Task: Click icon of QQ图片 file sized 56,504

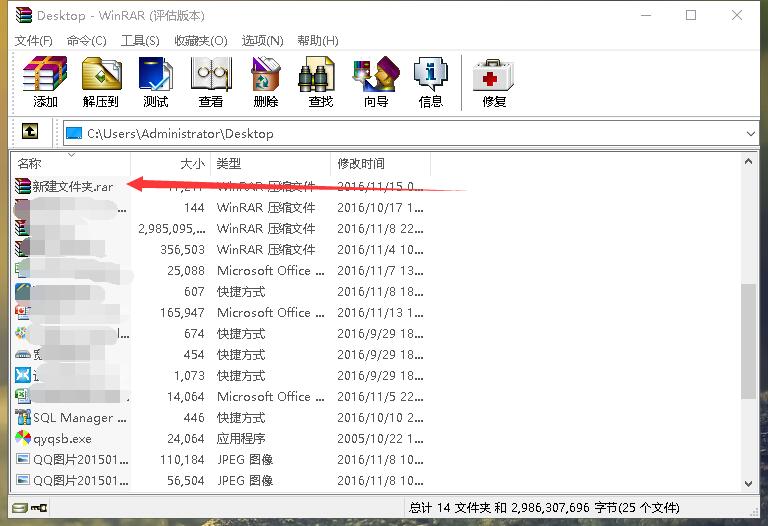Action: (x=23, y=480)
